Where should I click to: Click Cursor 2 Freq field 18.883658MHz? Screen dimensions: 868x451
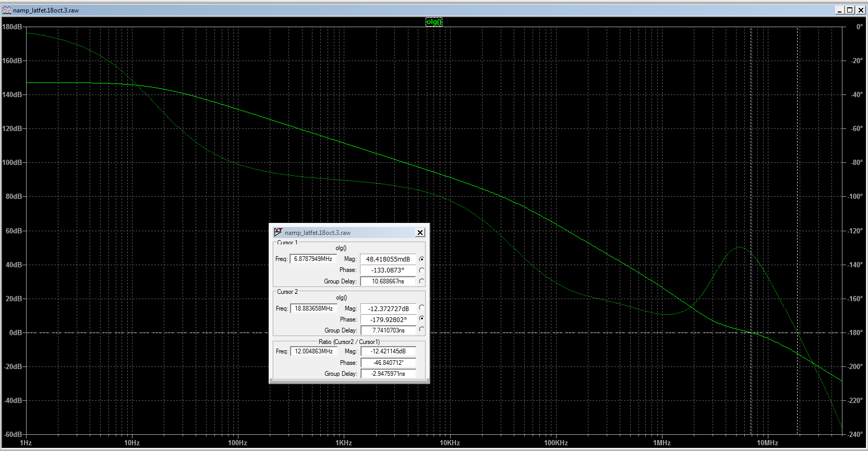point(314,308)
